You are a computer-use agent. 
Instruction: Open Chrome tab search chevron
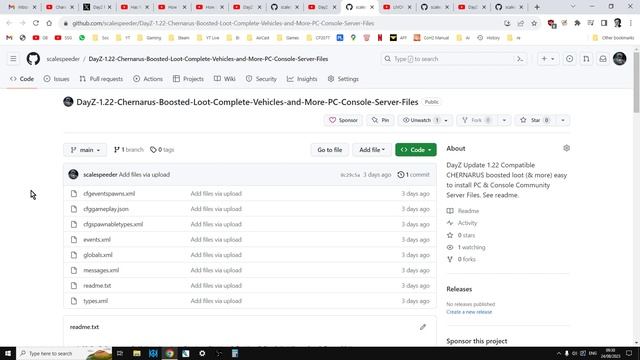click(573, 7)
